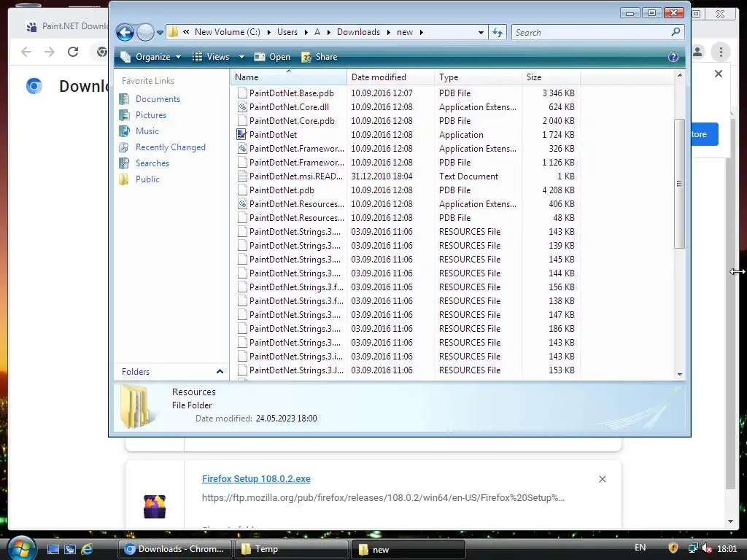Viewport: 747px width, 560px height.
Task: Select the 326 KB PaintDotNet.Framewor... file
Action: point(296,149)
